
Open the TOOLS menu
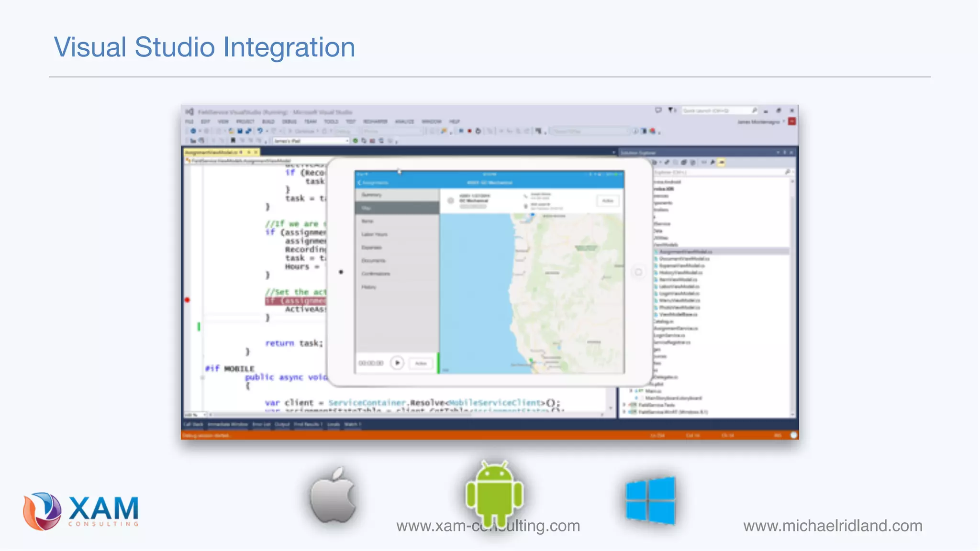(331, 121)
